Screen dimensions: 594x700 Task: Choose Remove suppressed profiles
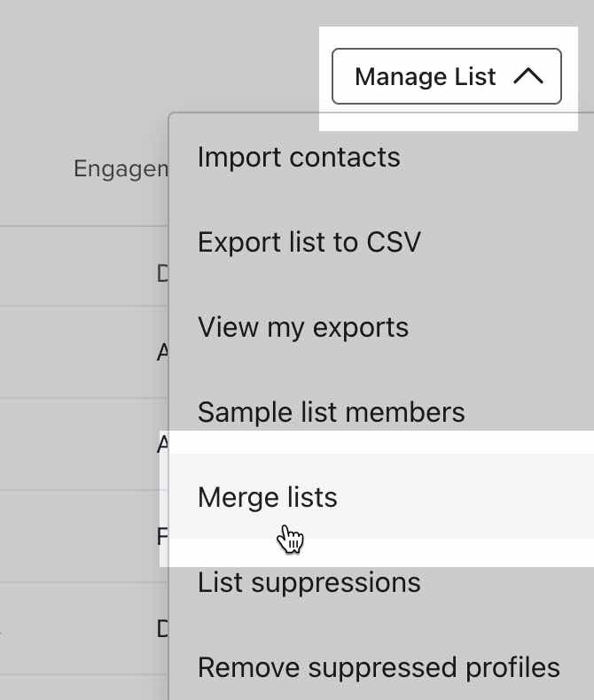[379, 667]
